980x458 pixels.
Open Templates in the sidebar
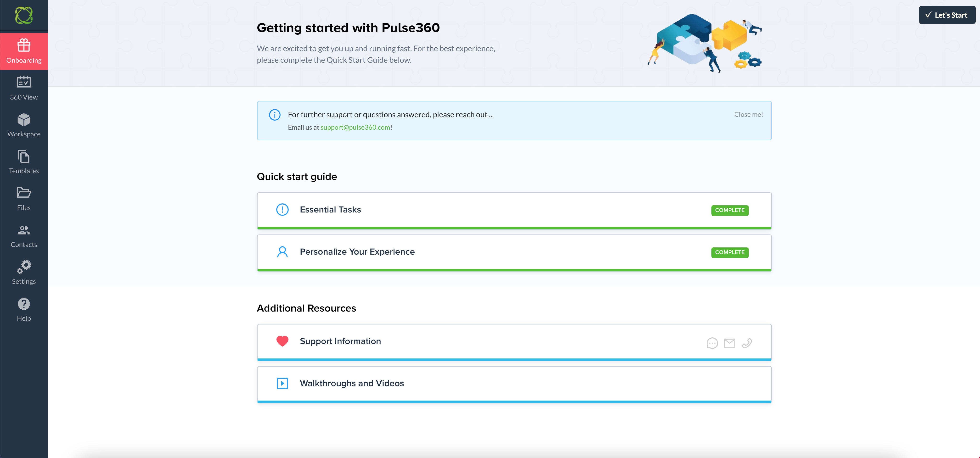click(x=24, y=162)
